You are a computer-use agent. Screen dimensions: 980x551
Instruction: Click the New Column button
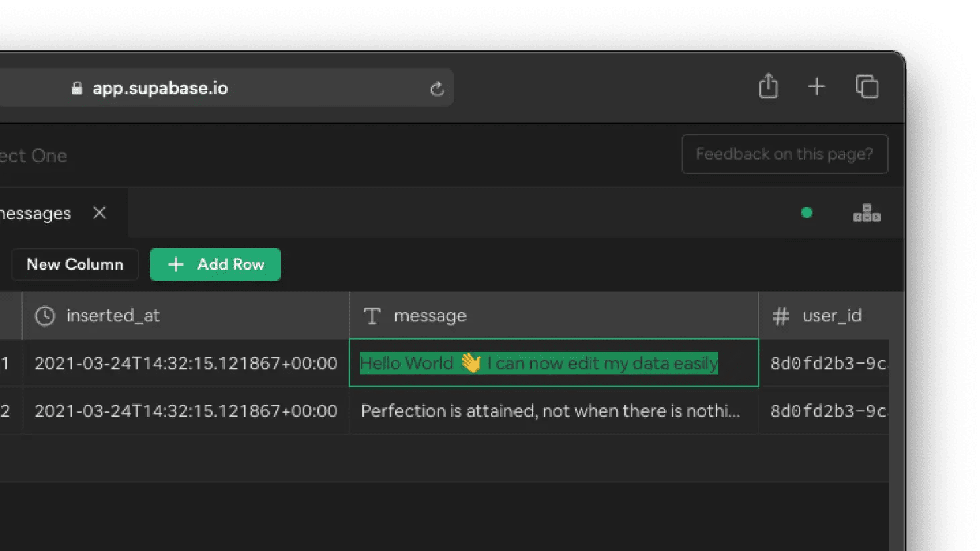click(75, 264)
